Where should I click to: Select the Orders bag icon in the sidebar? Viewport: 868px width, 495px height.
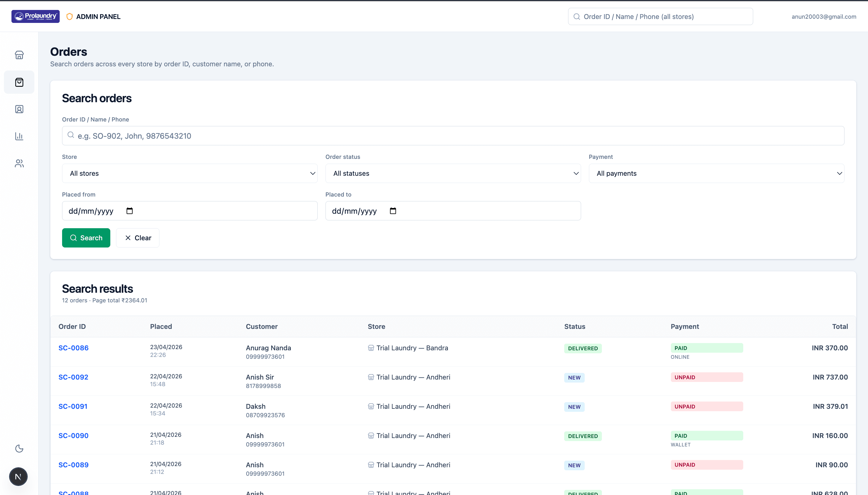coord(19,82)
